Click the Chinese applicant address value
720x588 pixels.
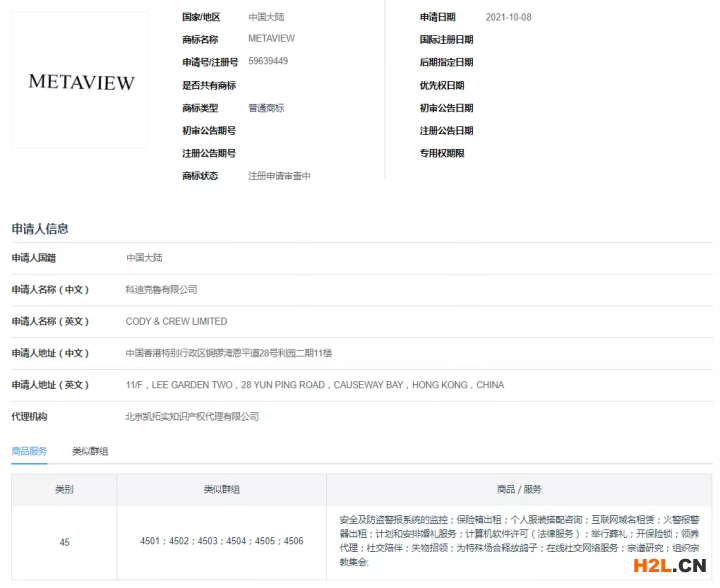[x=228, y=353]
